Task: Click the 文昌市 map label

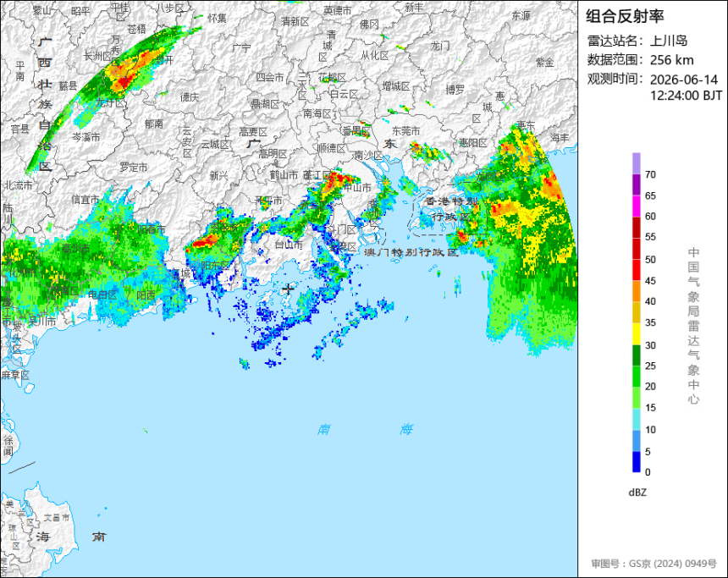Action: click(56, 517)
